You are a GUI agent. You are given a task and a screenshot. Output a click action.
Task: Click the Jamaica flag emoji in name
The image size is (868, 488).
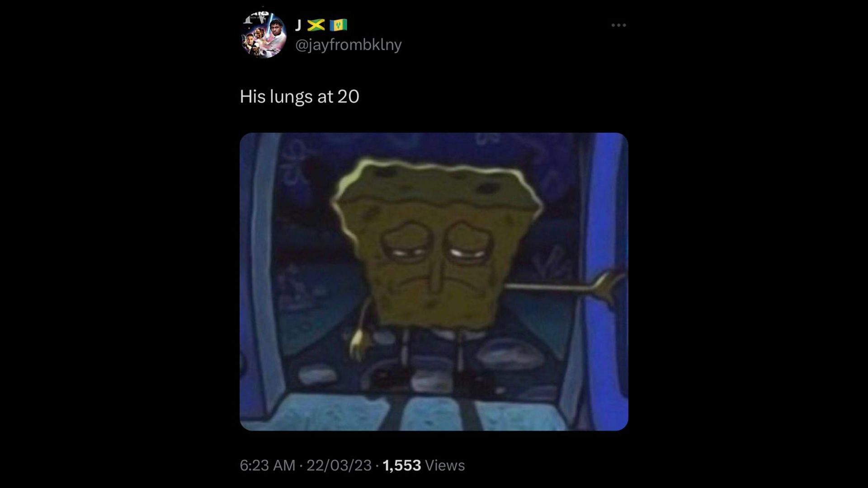click(x=316, y=25)
